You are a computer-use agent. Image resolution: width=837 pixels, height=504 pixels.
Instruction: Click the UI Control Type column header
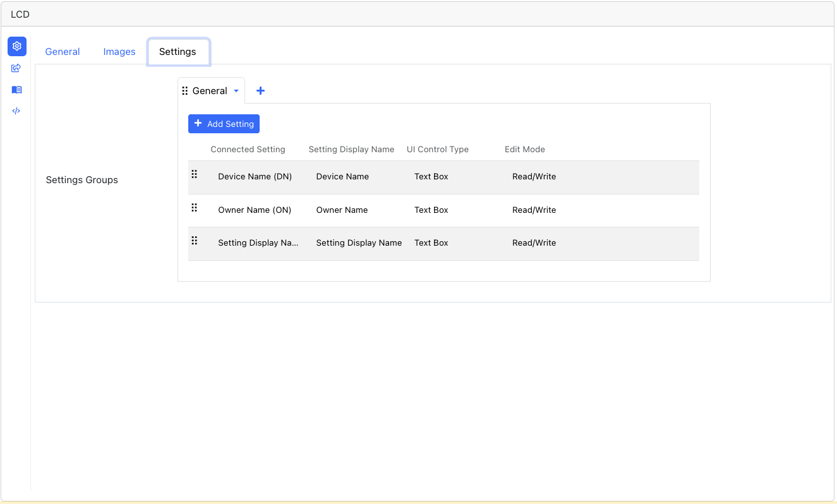[x=438, y=150]
